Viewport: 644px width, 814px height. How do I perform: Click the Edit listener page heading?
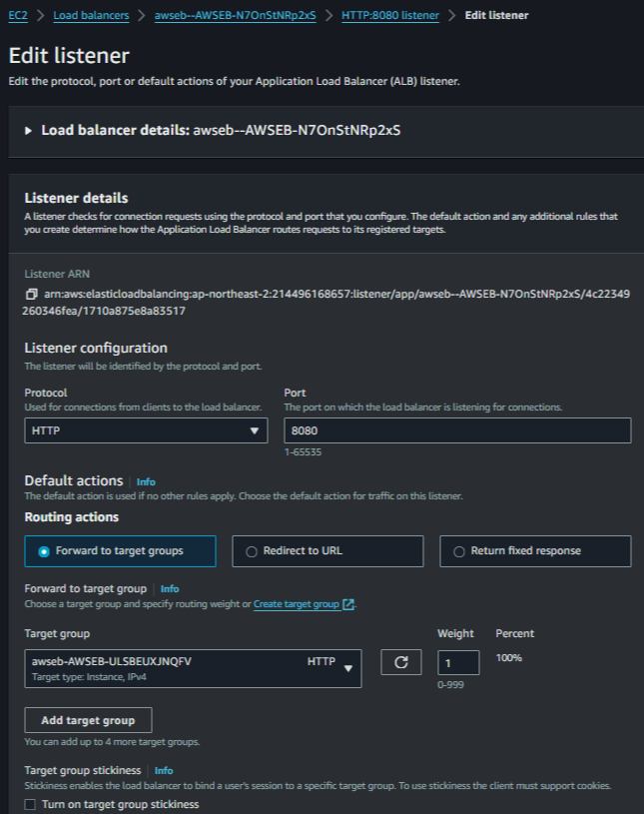[x=69, y=56]
